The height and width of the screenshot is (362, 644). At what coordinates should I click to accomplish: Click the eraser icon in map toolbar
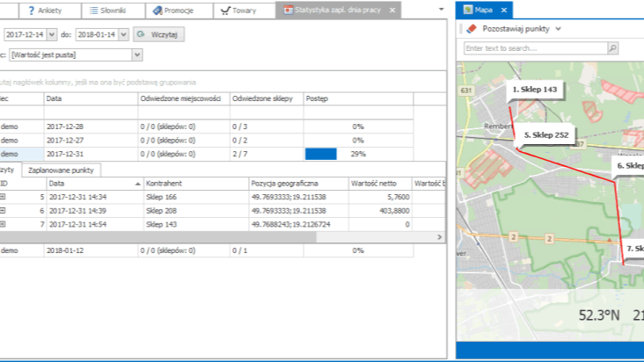471,29
